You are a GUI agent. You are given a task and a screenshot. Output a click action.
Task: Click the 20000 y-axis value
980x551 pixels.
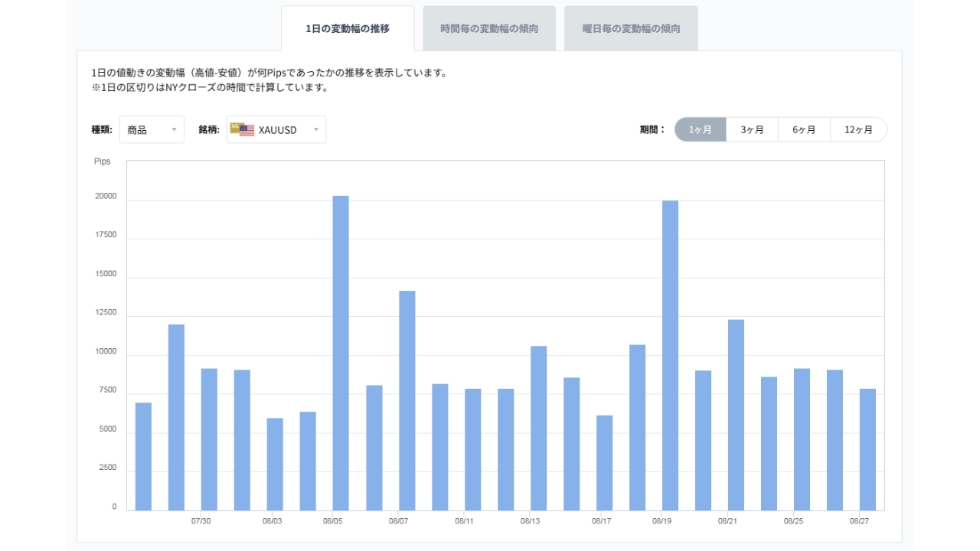(x=104, y=196)
